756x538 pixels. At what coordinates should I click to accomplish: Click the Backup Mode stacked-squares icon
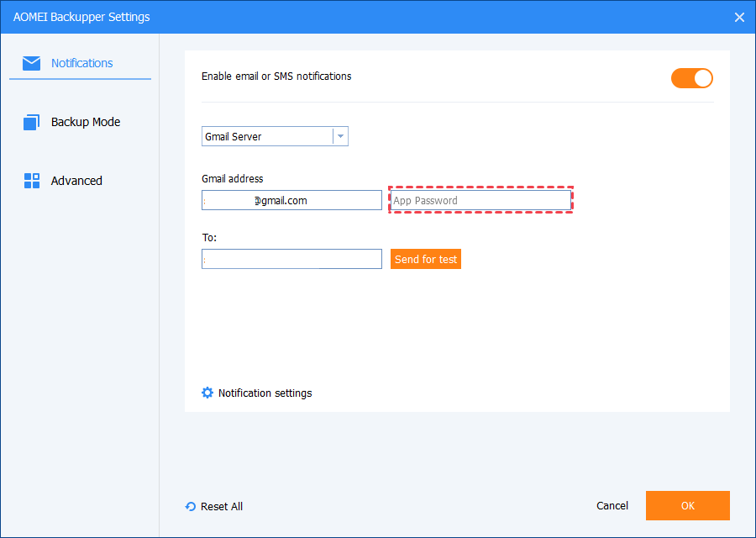point(32,123)
